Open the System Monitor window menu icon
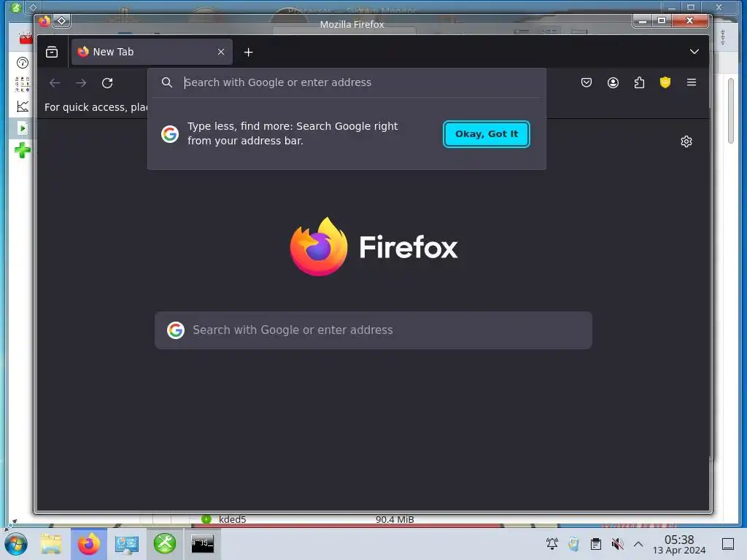 click(16, 7)
